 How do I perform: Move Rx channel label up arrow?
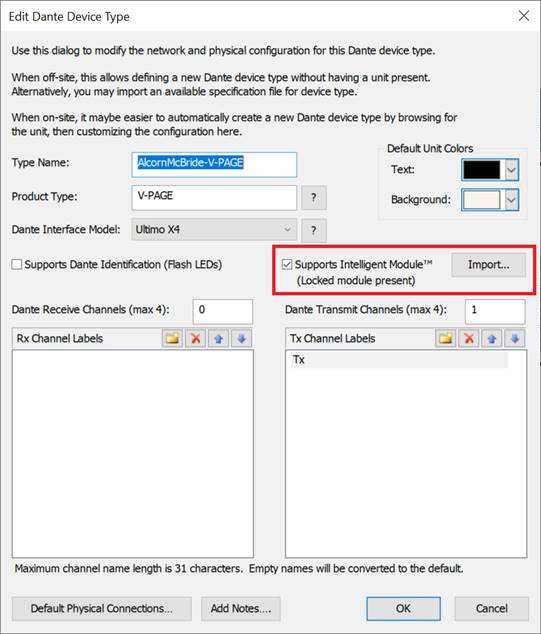click(x=218, y=338)
